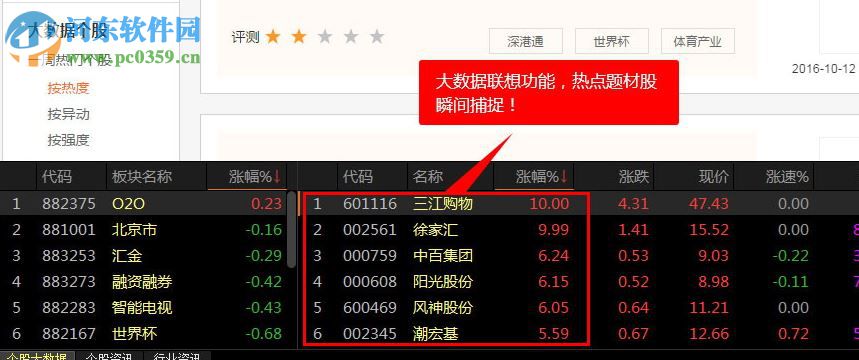The height and width of the screenshot is (360, 859).
Task: Click current price 47.43
Action: 708,204
